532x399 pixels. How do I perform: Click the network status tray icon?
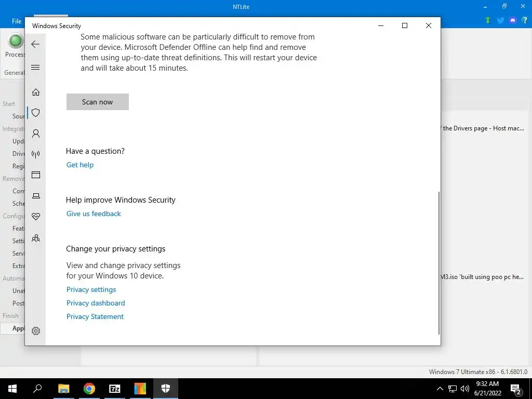coord(453,389)
